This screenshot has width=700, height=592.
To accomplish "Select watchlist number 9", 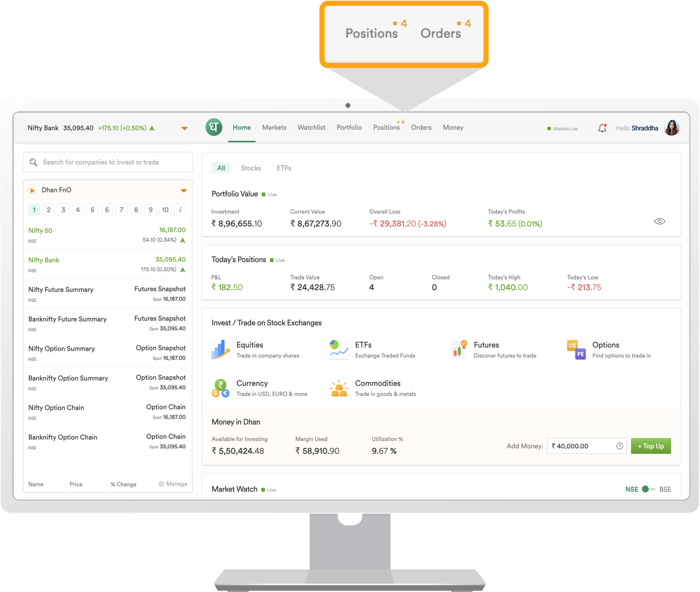I will 151,210.
